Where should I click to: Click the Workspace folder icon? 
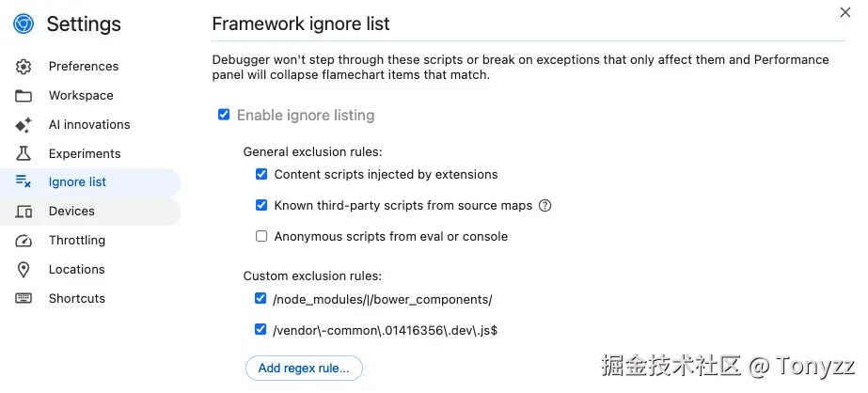click(24, 96)
